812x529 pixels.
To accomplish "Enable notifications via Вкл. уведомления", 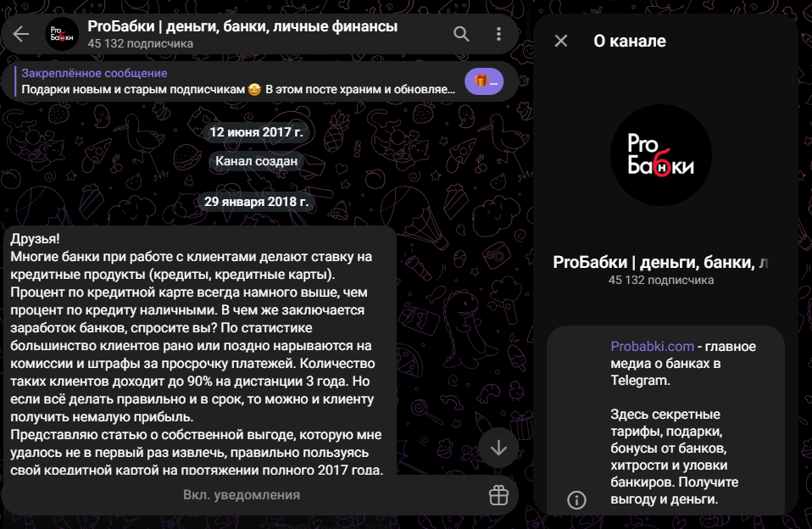I will coord(242,495).
